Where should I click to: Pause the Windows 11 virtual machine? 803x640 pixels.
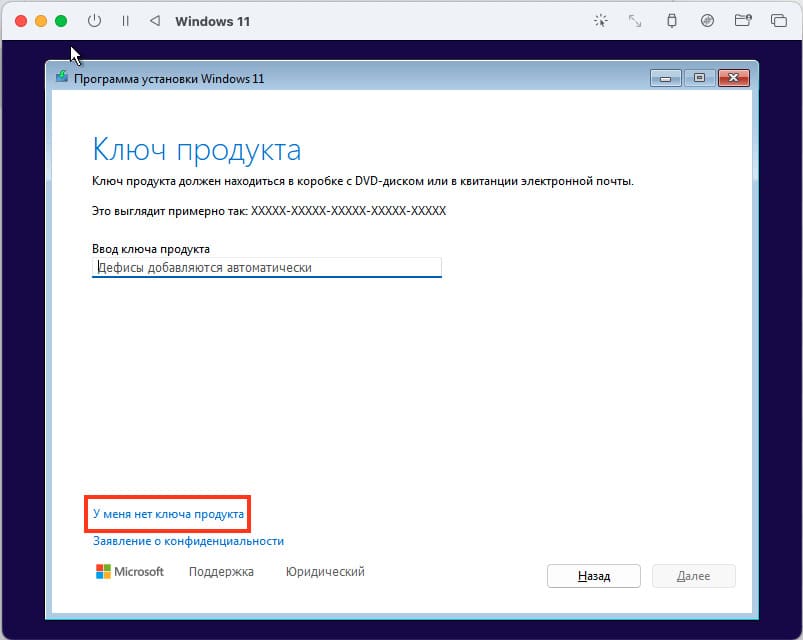click(x=125, y=21)
